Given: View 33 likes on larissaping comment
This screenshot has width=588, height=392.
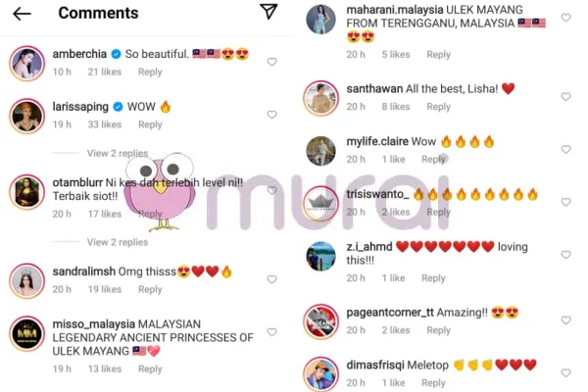Looking at the screenshot, I should pyautogui.click(x=105, y=124).
